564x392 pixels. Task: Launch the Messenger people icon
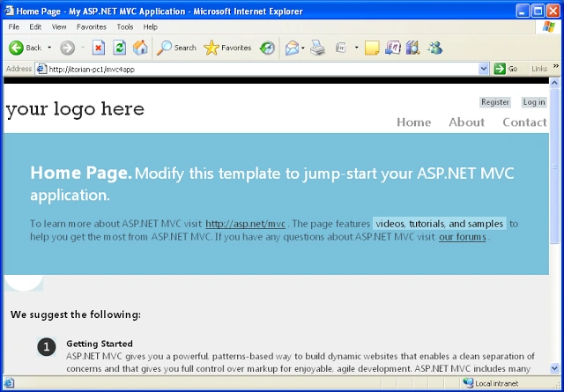pos(434,48)
